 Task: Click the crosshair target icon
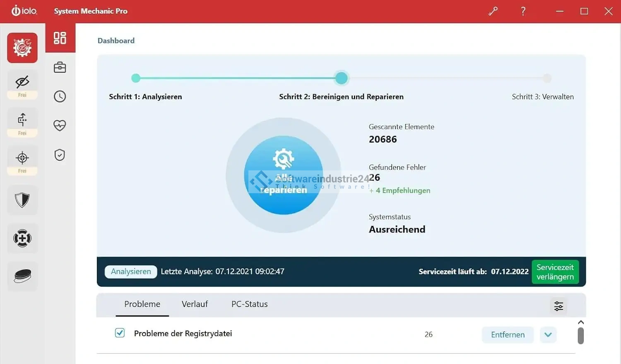[x=22, y=158]
